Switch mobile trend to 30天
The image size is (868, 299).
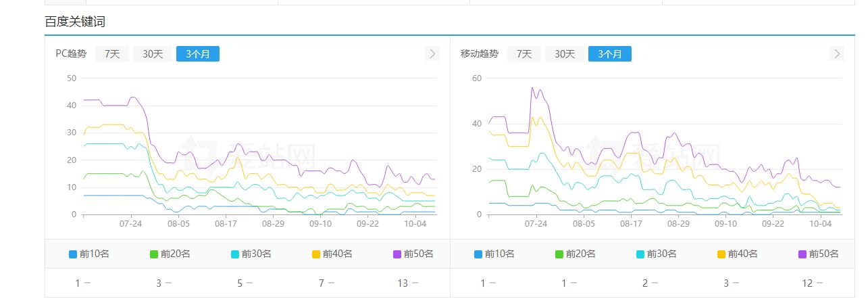[565, 53]
